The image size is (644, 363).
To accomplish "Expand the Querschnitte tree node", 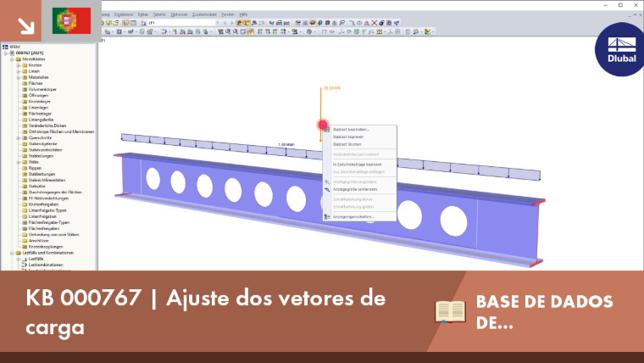I will pyautogui.click(x=18, y=138).
